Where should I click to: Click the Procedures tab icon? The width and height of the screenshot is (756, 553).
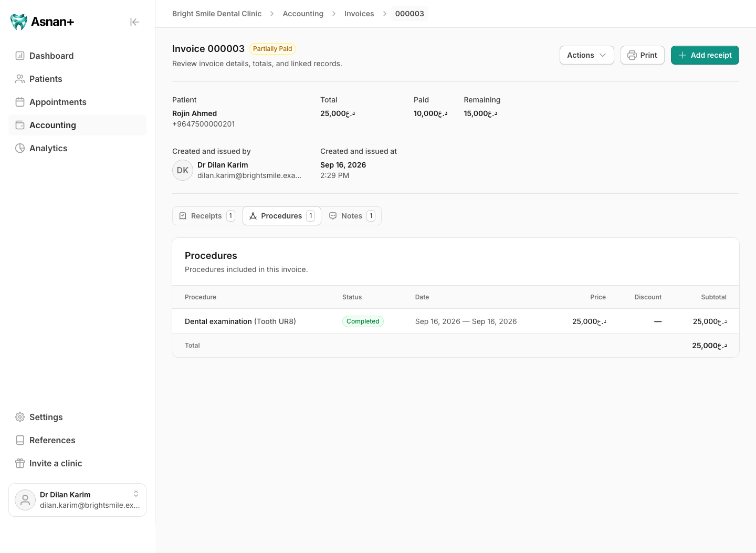(x=253, y=216)
